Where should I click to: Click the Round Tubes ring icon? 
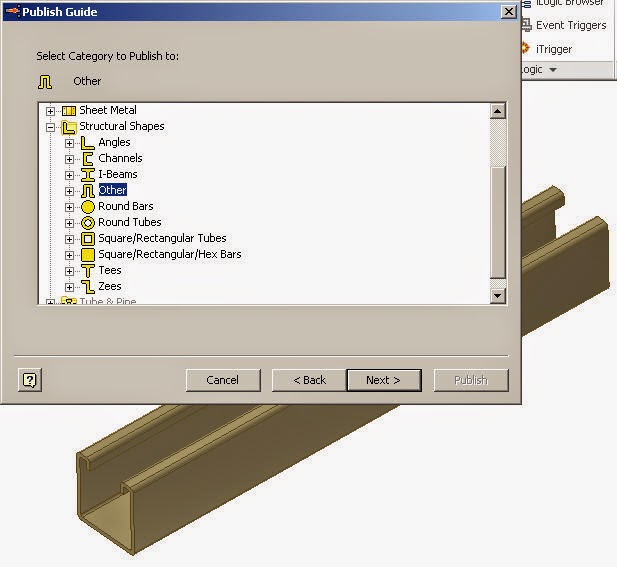(88, 223)
